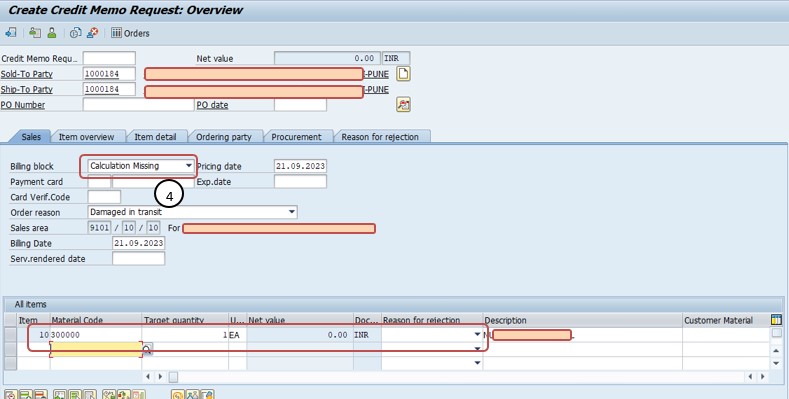Click the right horizontal scroll arrow under Target quantity
789x399 pixels.
coord(161,376)
